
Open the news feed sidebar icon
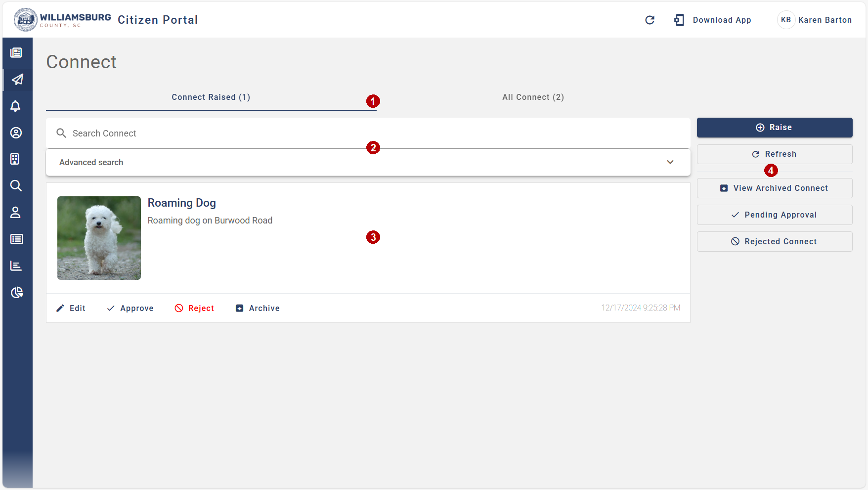click(16, 52)
